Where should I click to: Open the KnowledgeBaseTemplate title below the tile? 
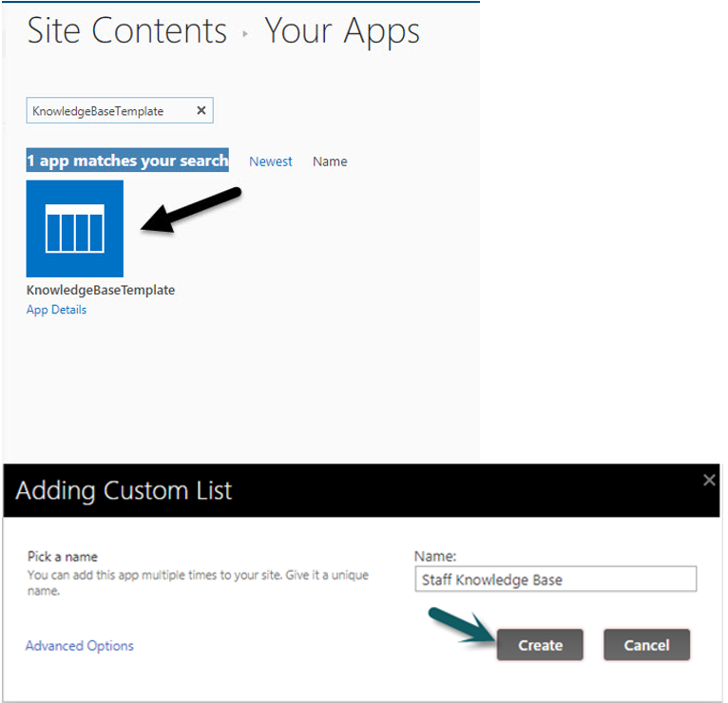click(x=101, y=290)
